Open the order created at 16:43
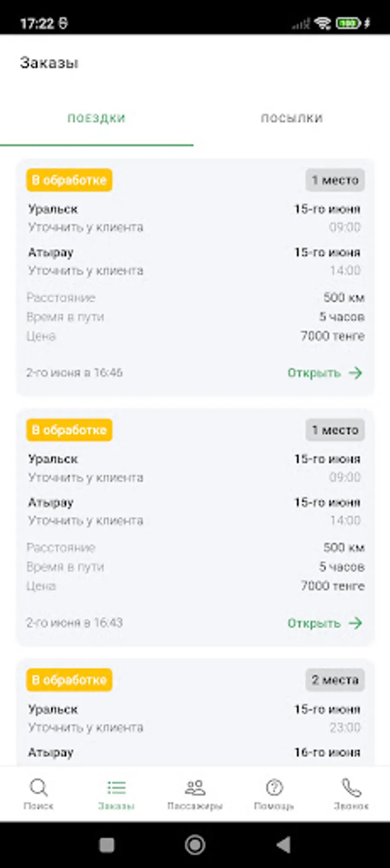 click(315, 623)
